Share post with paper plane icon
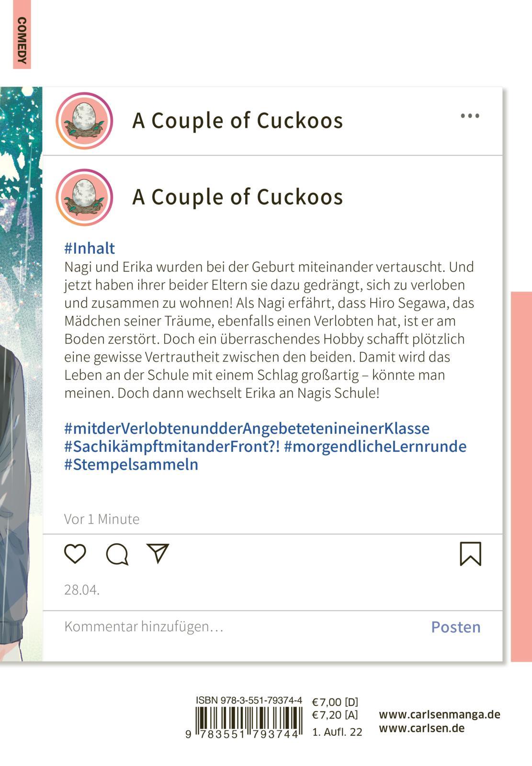 click(158, 553)
